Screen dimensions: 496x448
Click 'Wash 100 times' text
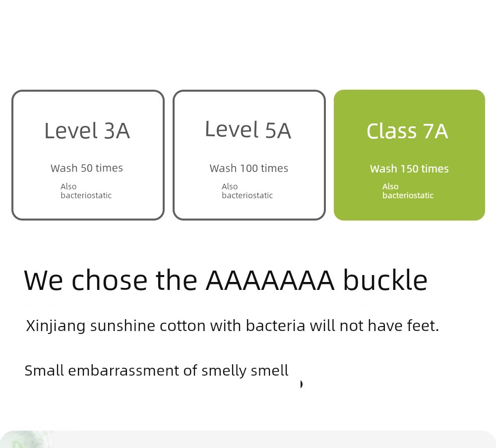(249, 168)
